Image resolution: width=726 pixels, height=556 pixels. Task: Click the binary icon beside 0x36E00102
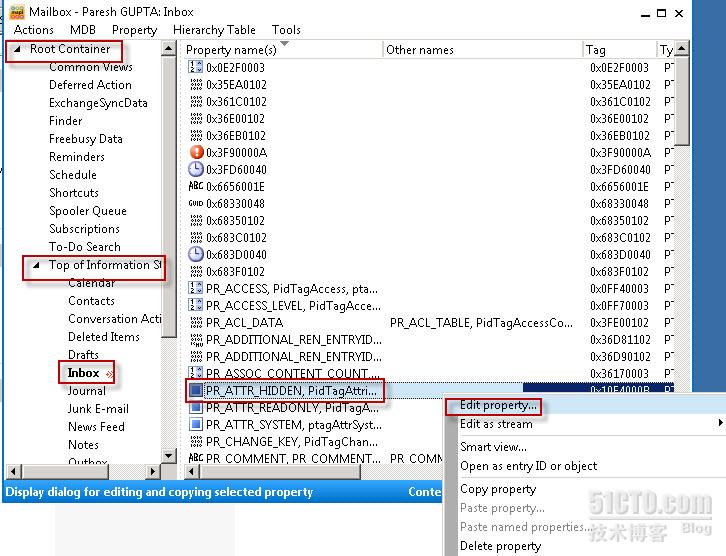(x=196, y=119)
